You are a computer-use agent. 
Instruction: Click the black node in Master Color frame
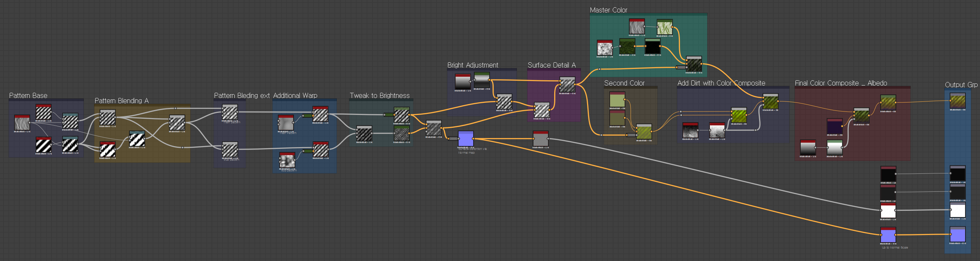[653, 47]
